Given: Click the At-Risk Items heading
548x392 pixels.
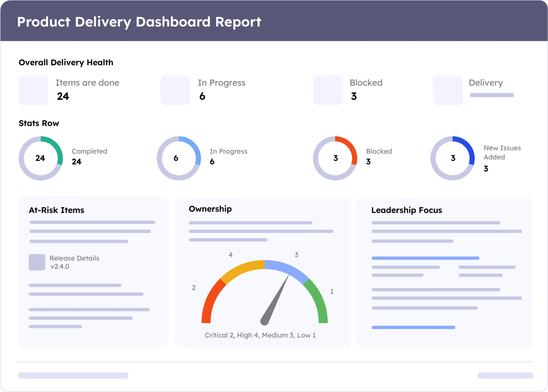Looking at the screenshot, I should tap(57, 210).
